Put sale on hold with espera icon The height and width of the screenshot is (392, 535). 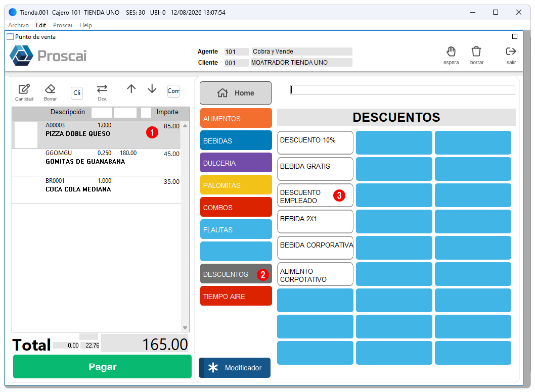pyautogui.click(x=451, y=52)
